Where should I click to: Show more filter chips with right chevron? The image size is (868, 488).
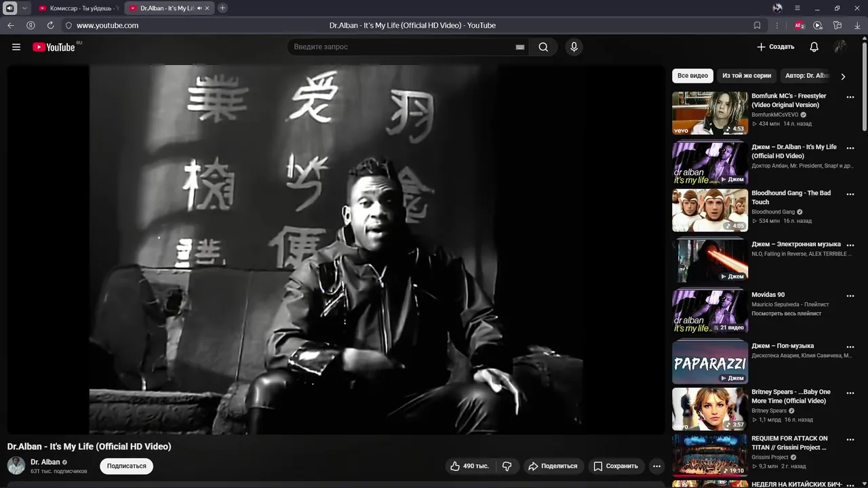click(843, 76)
